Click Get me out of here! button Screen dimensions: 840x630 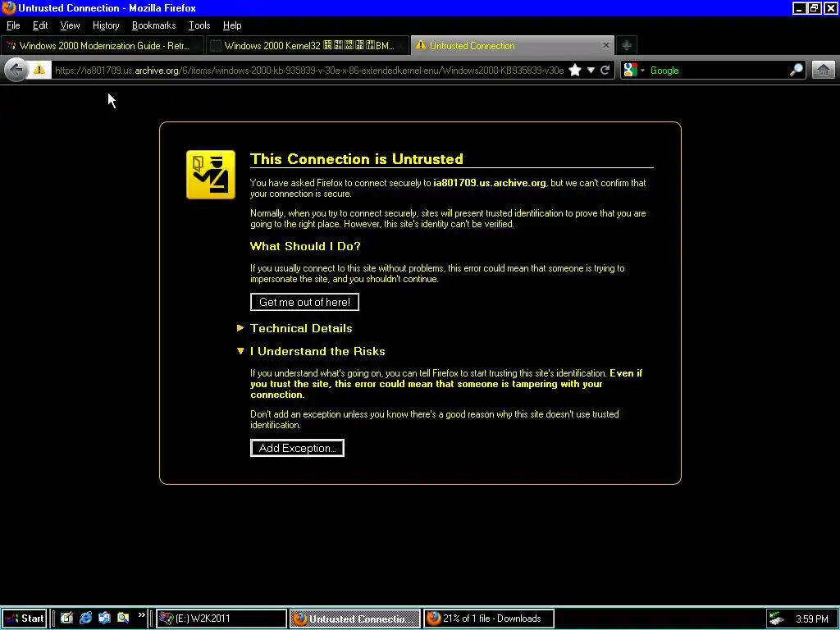coord(304,302)
